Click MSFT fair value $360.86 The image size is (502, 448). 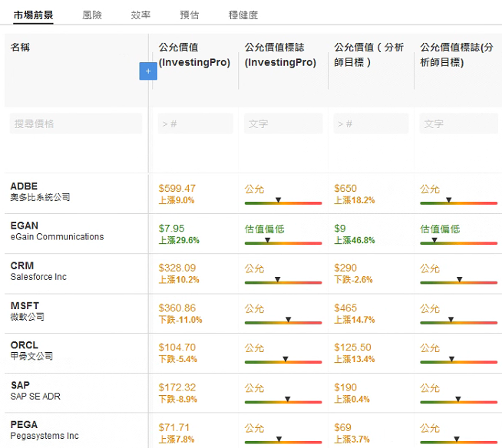pyautogui.click(x=177, y=308)
